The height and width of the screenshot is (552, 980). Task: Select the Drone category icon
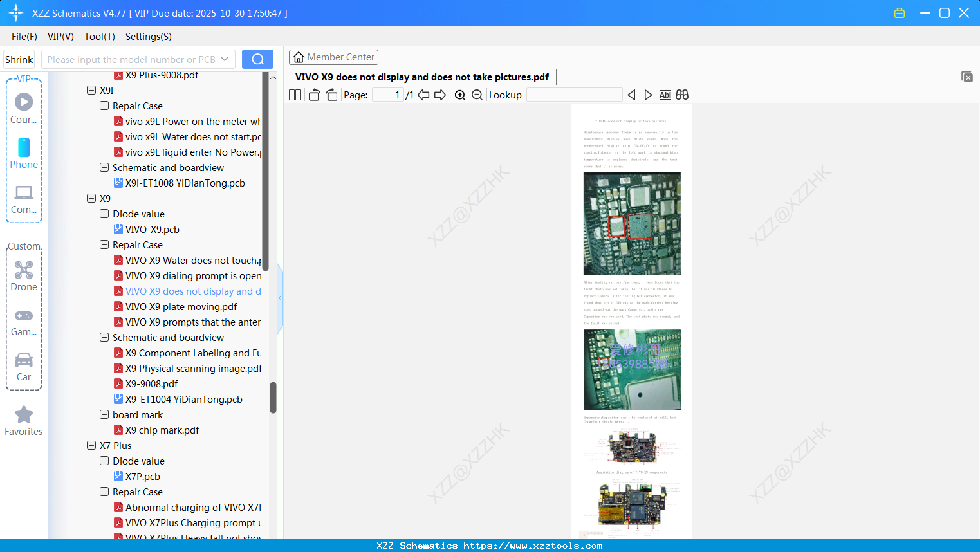click(24, 276)
